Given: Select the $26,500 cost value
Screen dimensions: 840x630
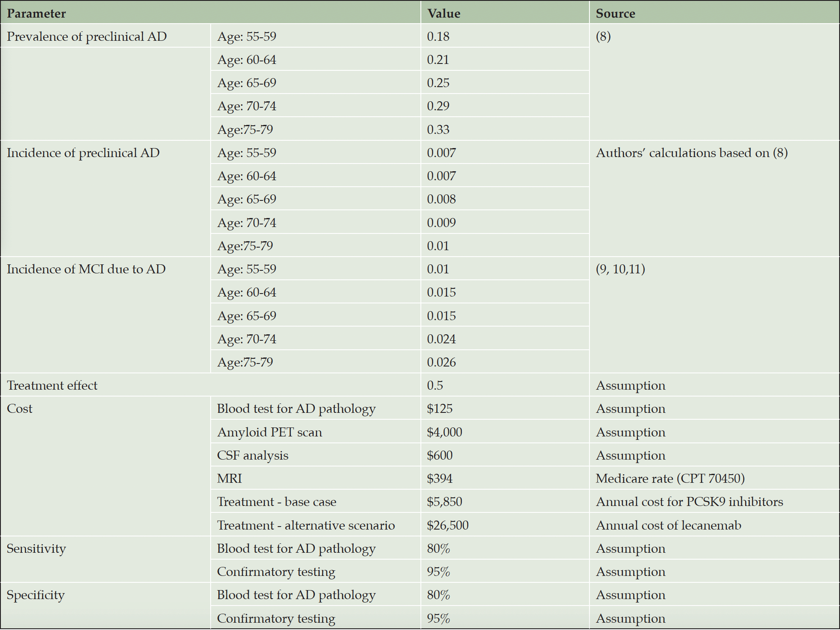Looking at the screenshot, I should click(x=448, y=526).
